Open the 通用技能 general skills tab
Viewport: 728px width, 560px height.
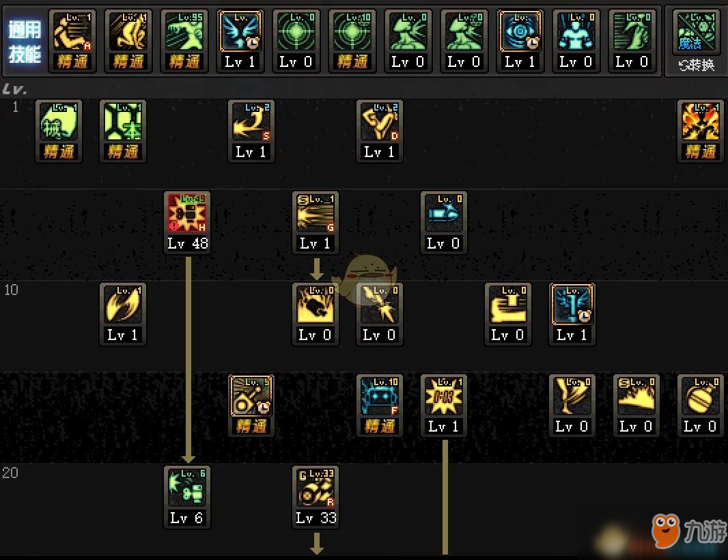pos(25,42)
